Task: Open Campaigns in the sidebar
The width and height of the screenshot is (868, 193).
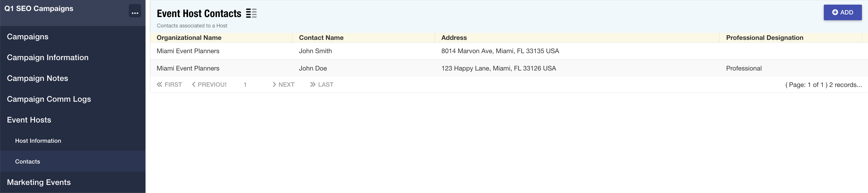Action: pos(28,37)
